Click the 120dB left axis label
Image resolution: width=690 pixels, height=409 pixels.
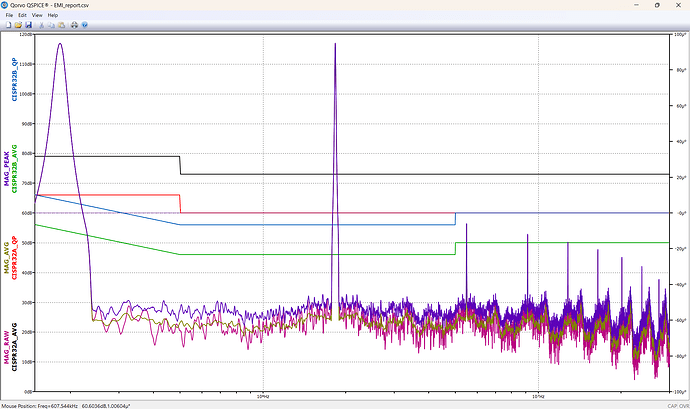point(26,34)
